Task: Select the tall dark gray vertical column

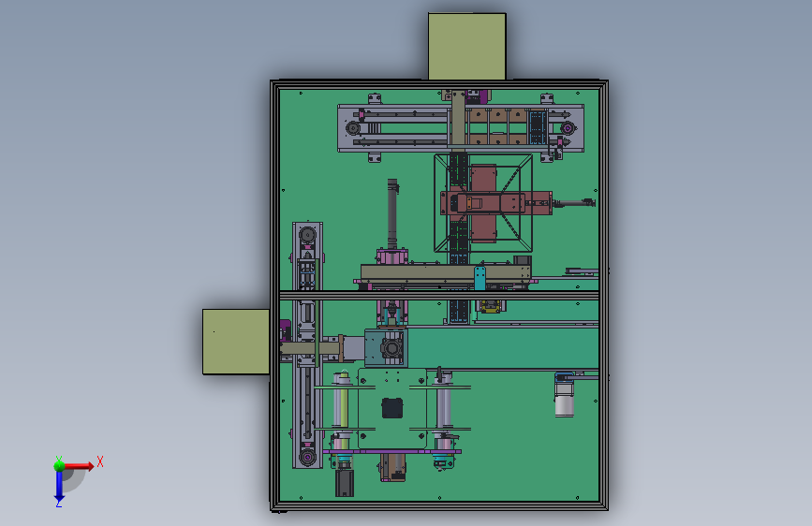Action: pos(392,214)
